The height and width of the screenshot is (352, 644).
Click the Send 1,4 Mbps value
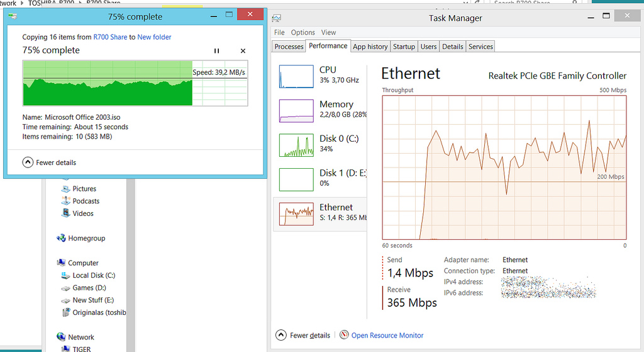pyautogui.click(x=410, y=273)
